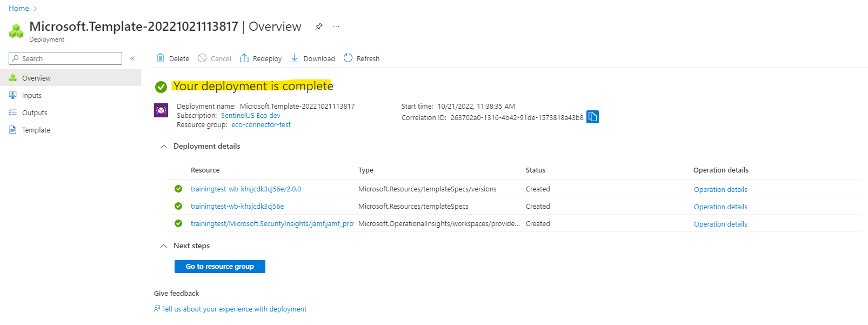Click the Delete trash icon

161,58
